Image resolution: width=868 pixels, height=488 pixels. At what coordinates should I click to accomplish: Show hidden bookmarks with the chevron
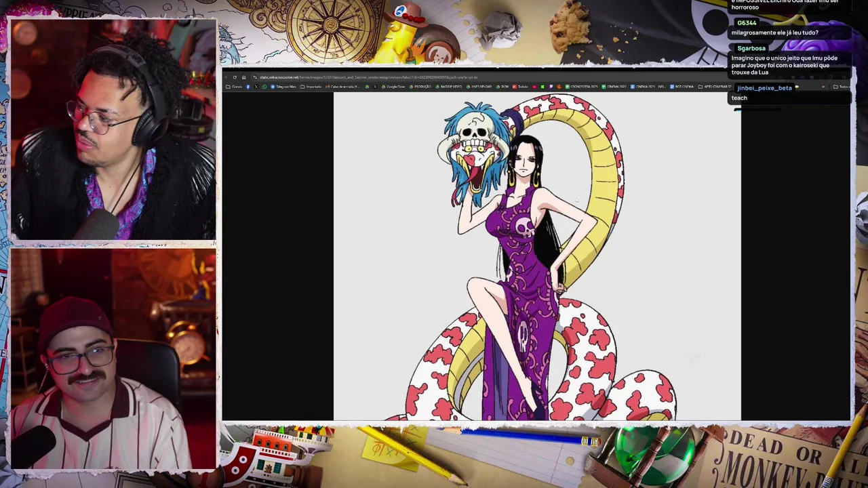(823, 87)
